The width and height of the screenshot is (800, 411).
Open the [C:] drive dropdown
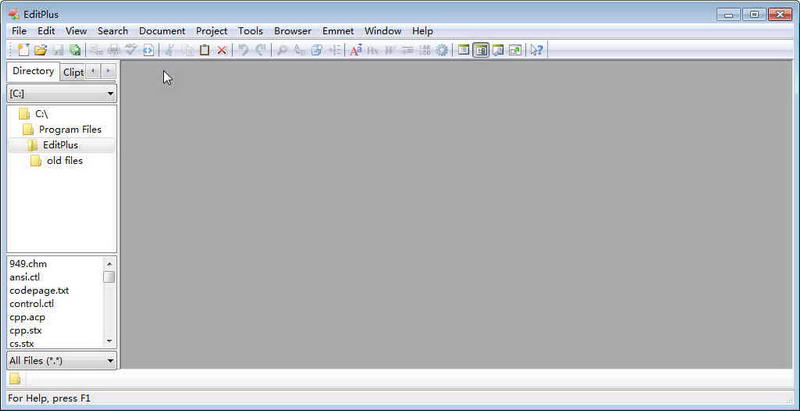(x=62, y=94)
